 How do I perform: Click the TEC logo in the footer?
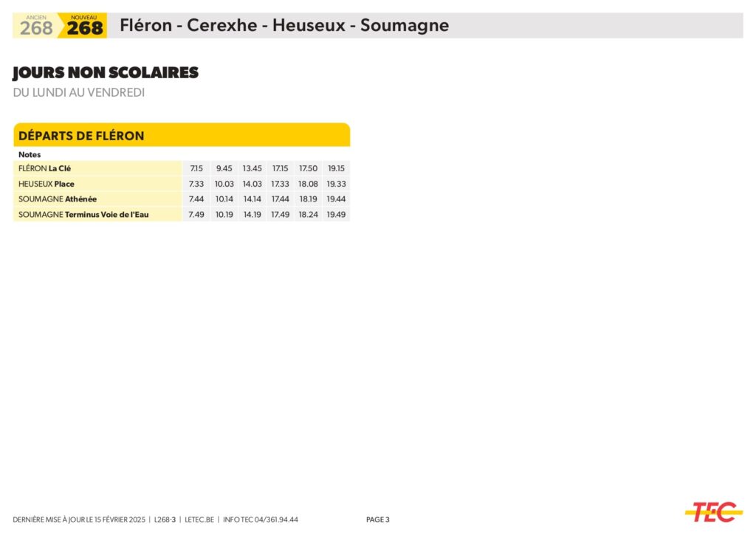click(713, 511)
